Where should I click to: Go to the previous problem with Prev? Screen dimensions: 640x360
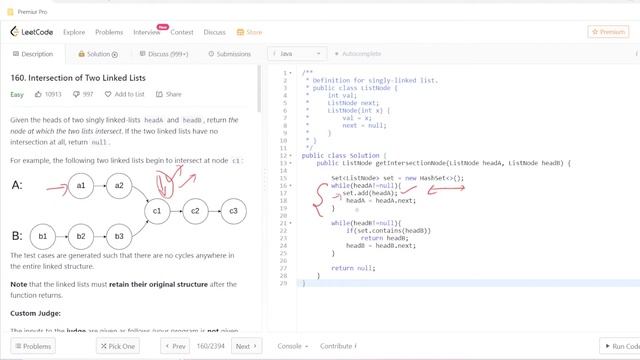(175, 346)
